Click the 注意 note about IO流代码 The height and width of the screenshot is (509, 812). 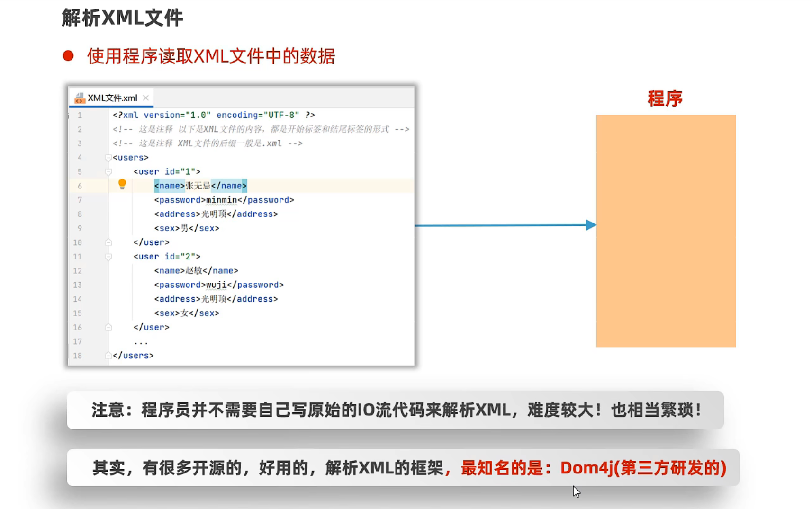pos(396,410)
